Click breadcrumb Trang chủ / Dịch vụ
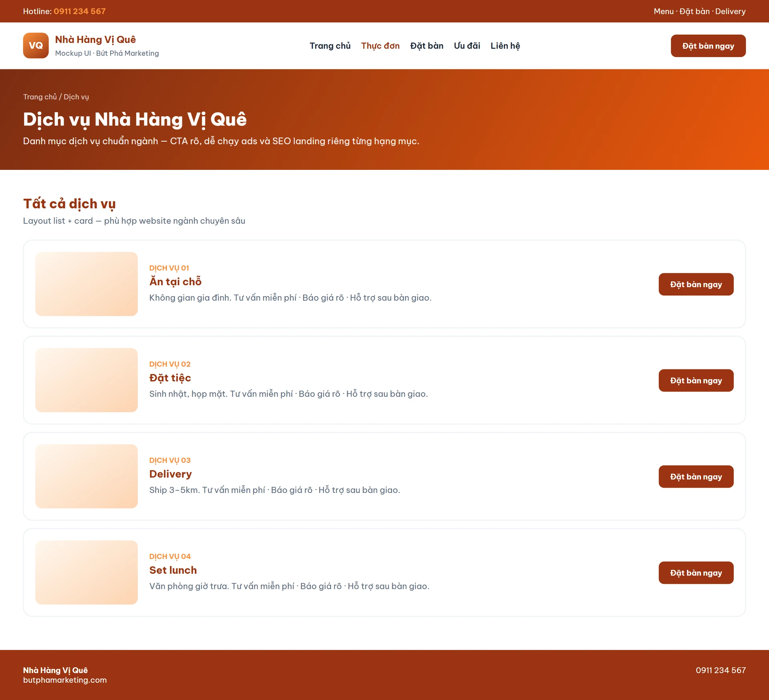Viewport: 769px width, 700px height. [56, 97]
